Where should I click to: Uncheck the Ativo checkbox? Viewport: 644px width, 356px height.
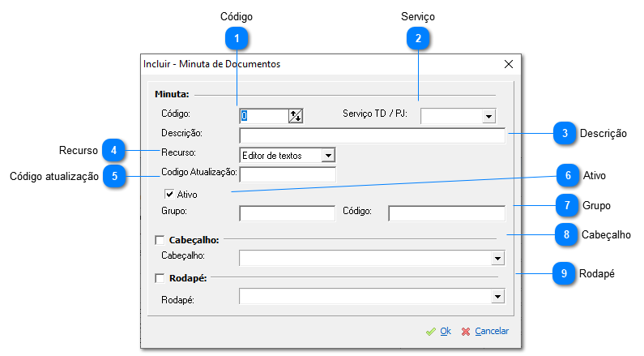[169, 195]
